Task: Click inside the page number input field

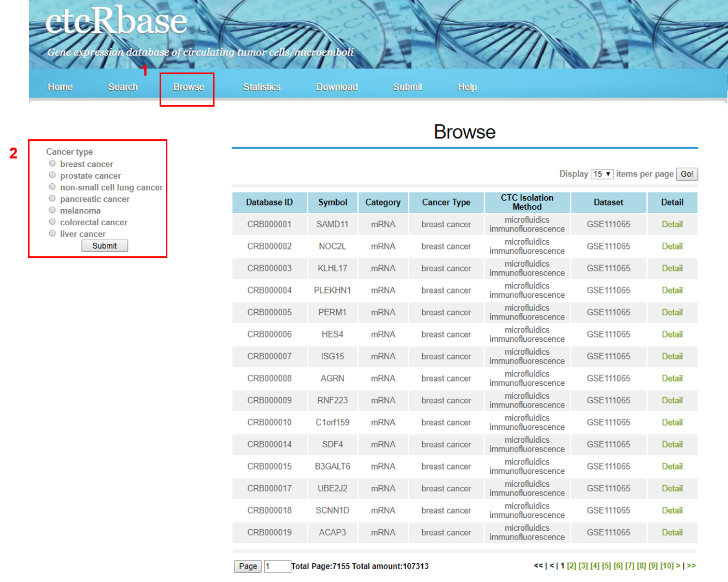Action: coord(277,566)
